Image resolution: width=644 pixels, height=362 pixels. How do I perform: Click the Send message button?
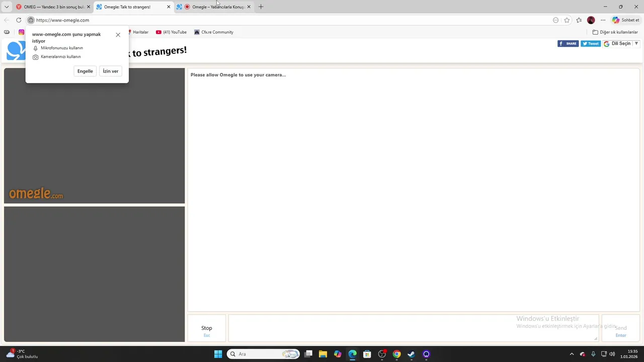(x=620, y=328)
